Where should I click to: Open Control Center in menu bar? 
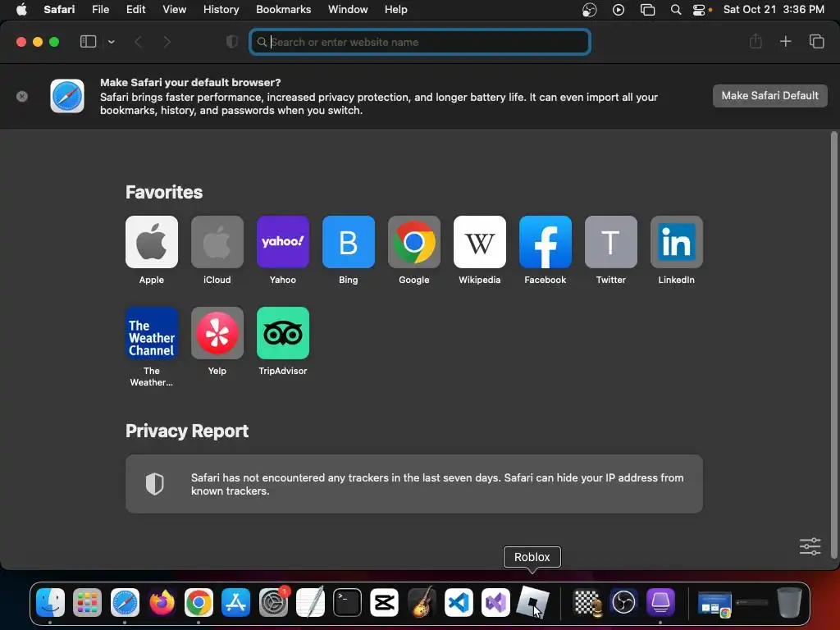tap(699, 10)
